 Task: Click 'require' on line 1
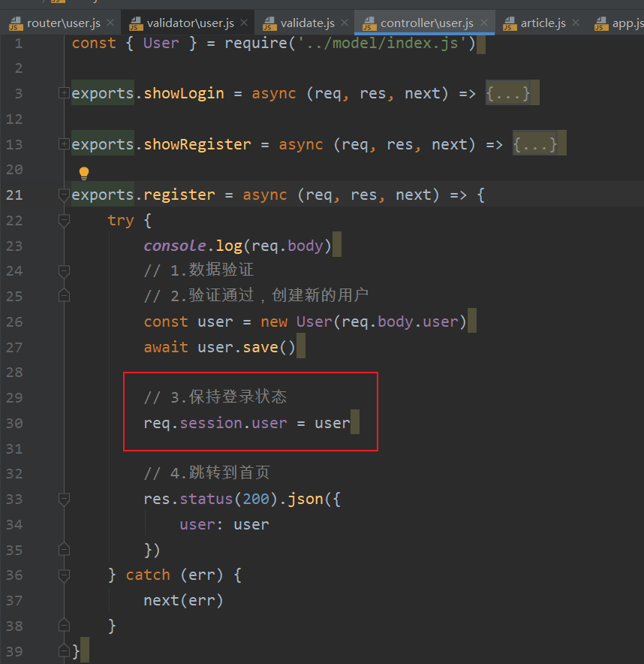point(256,44)
